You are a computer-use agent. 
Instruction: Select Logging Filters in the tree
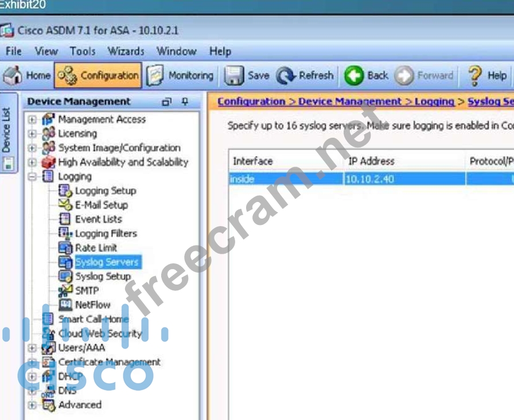[x=106, y=234]
